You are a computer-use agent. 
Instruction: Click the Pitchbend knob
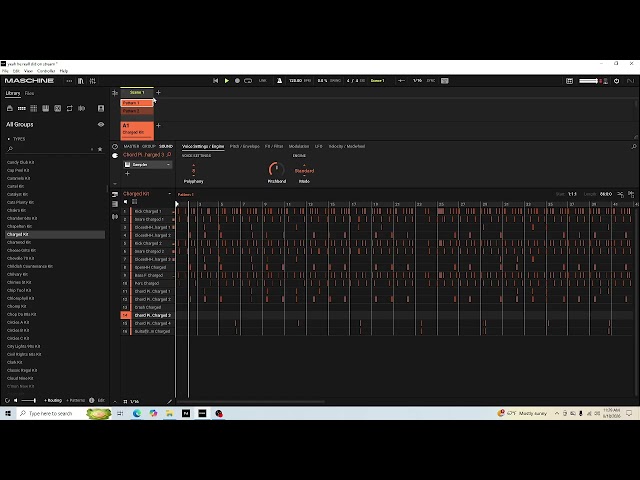[276, 169]
